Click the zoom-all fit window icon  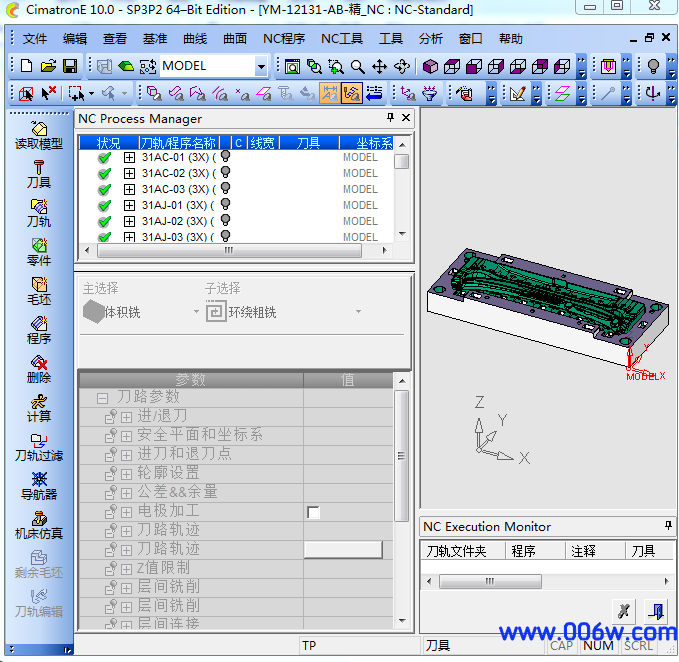pyautogui.click(x=292, y=67)
